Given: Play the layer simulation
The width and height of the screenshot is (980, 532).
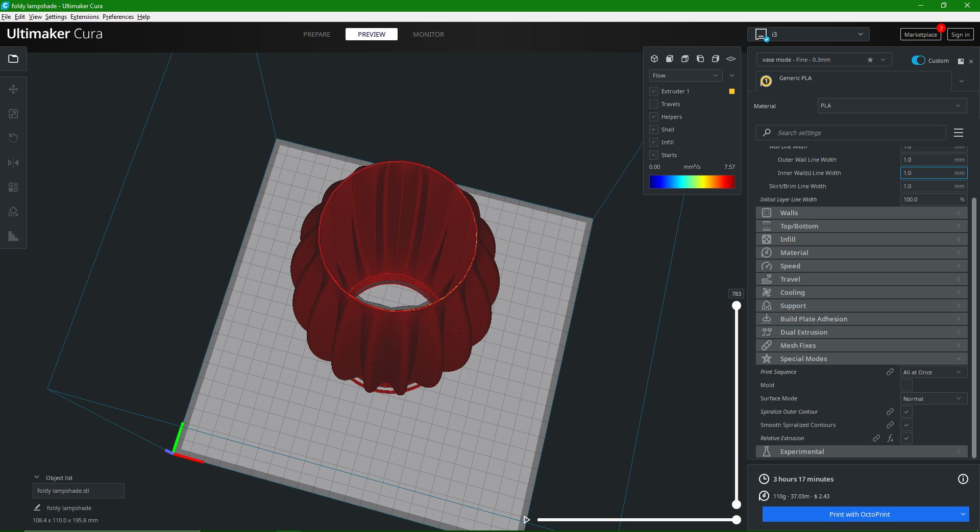Looking at the screenshot, I should click(x=526, y=520).
